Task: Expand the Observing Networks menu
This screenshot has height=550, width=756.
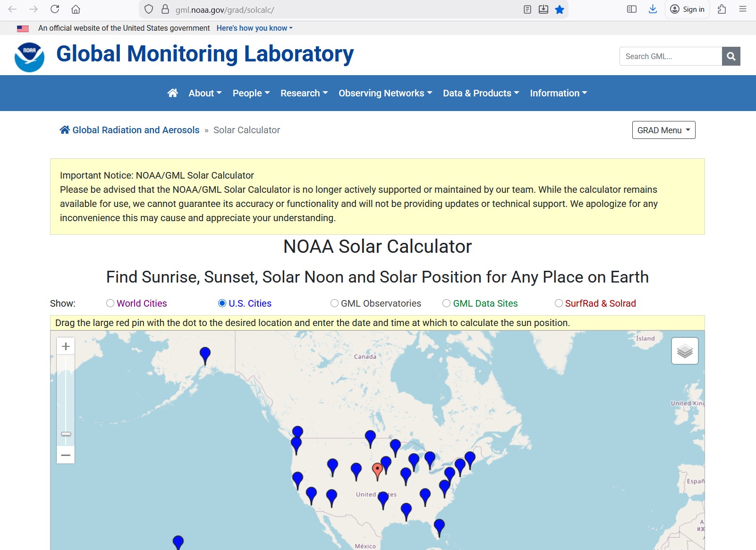Action: 385,93
